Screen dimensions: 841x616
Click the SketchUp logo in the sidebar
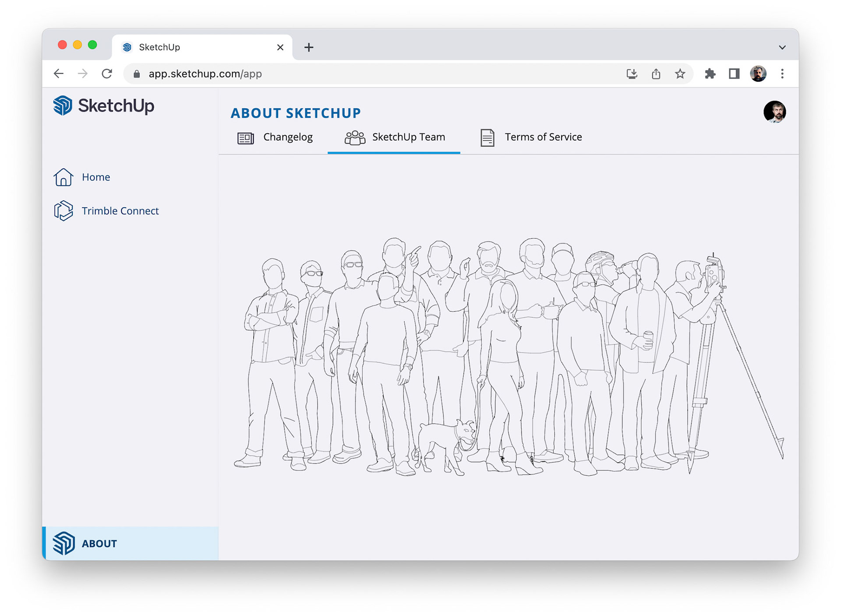103,106
